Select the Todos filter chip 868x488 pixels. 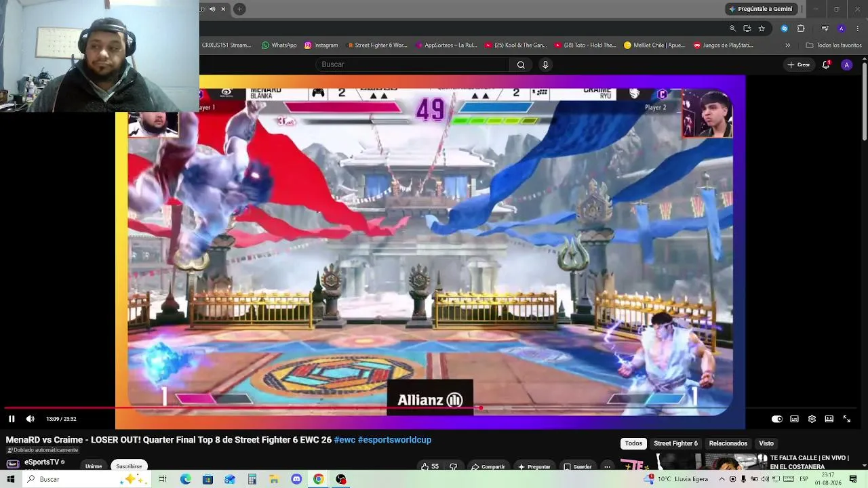(x=633, y=443)
